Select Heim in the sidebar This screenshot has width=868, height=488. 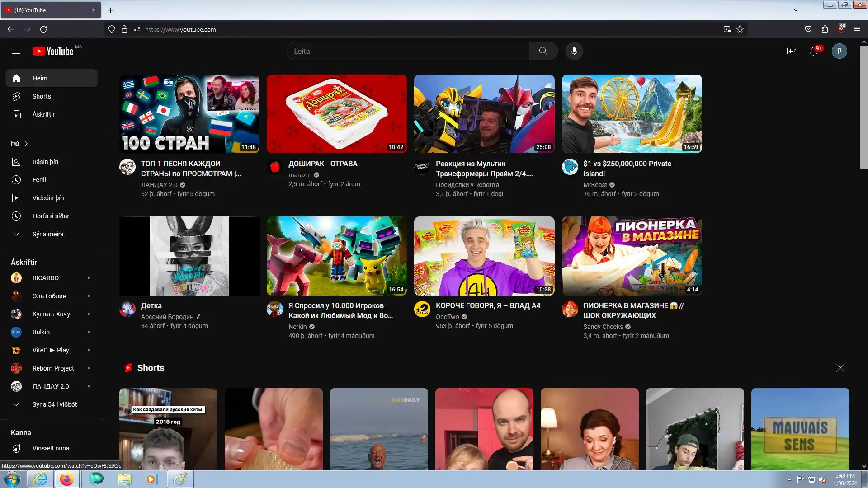pos(40,78)
